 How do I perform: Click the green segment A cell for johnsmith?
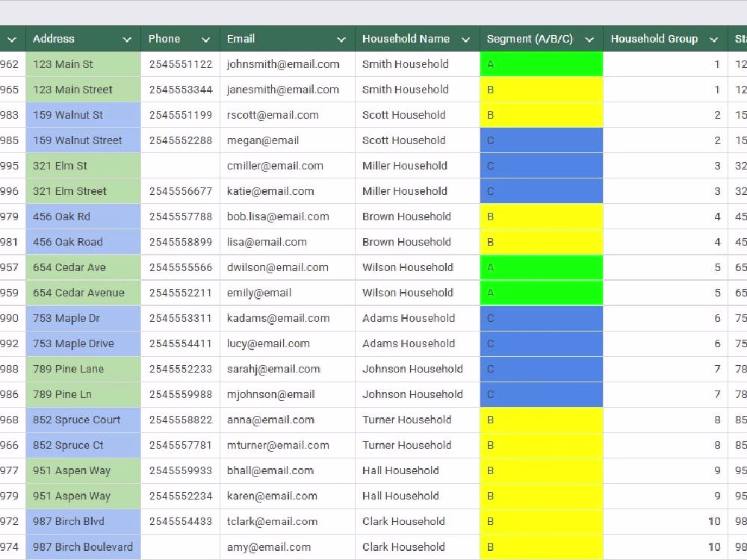point(541,64)
